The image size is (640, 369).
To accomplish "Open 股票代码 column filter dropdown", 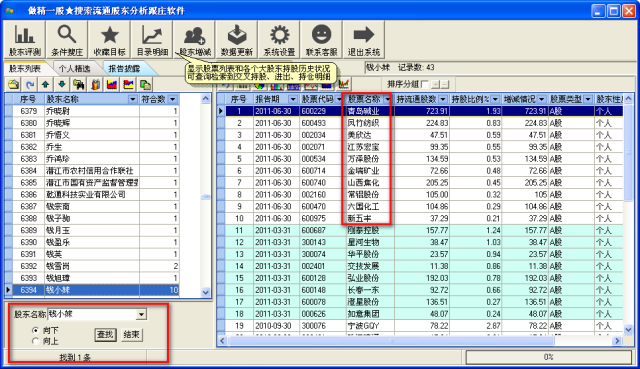I will 339,99.
